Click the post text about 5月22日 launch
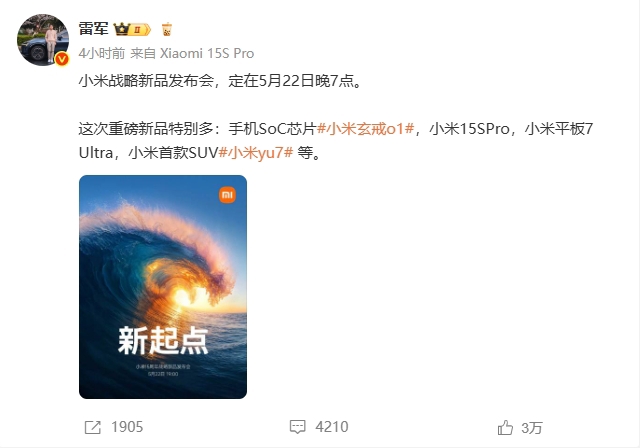This screenshot has width=640, height=448. [x=220, y=81]
